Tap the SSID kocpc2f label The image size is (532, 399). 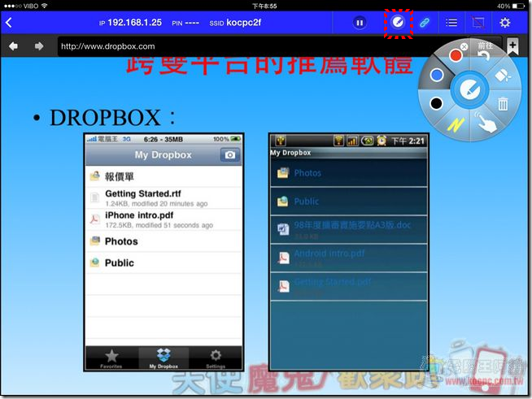(x=235, y=23)
